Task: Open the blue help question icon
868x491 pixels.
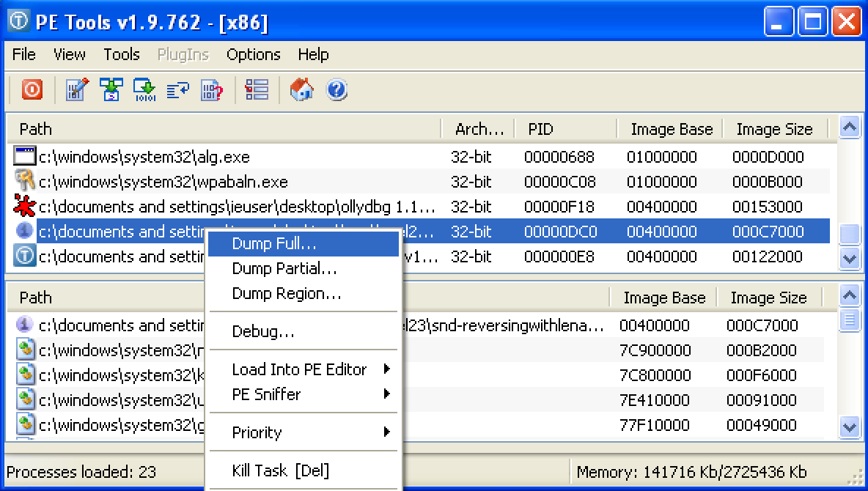Action: (336, 89)
